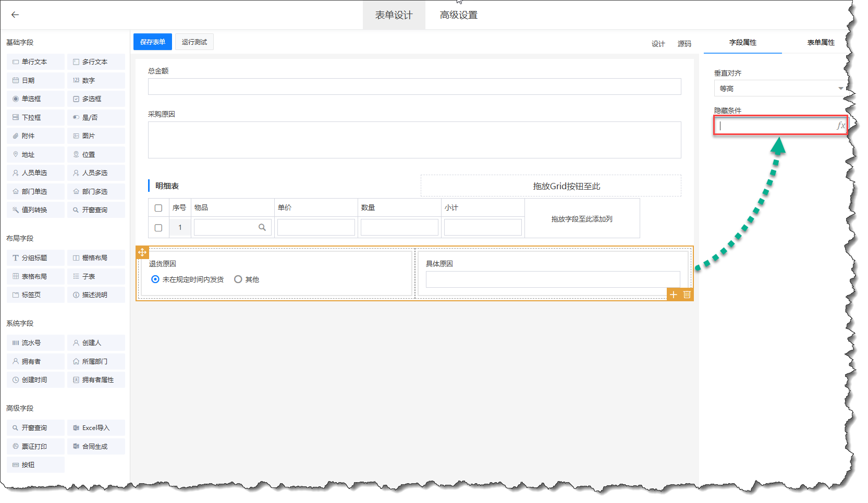Select the 合同生成 advanced field
The height and width of the screenshot is (503, 868).
(x=96, y=446)
